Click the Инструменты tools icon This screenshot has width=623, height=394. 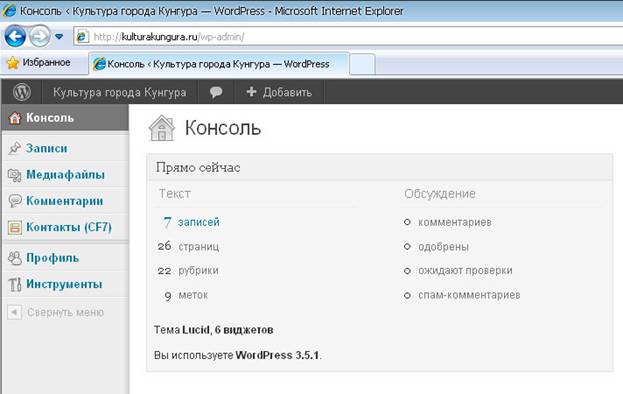pyautogui.click(x=15, y=284)
